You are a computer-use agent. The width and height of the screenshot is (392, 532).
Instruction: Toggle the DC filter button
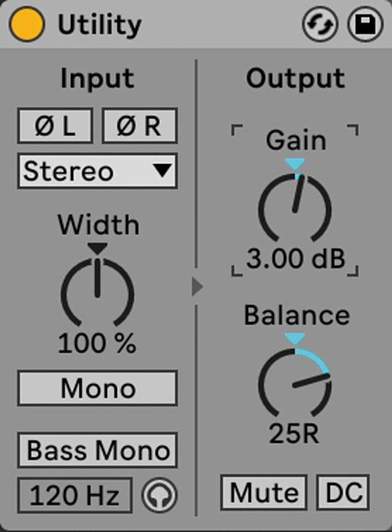342,493
